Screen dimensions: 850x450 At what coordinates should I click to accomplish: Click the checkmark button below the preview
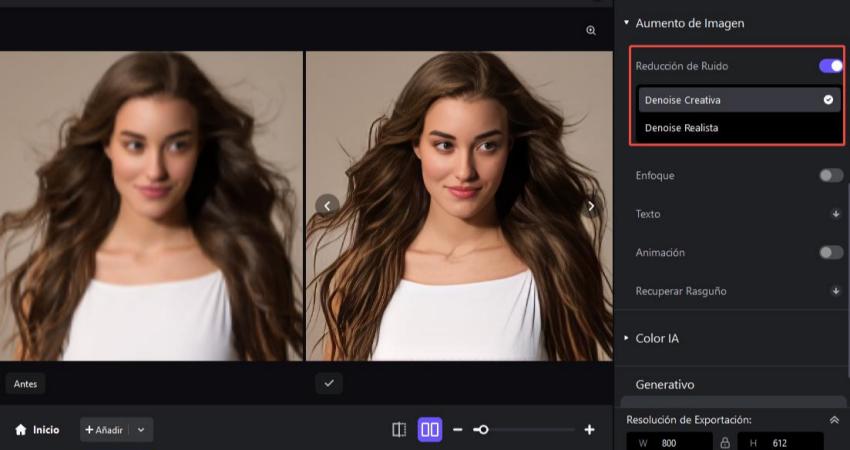(x=329, y=383)
